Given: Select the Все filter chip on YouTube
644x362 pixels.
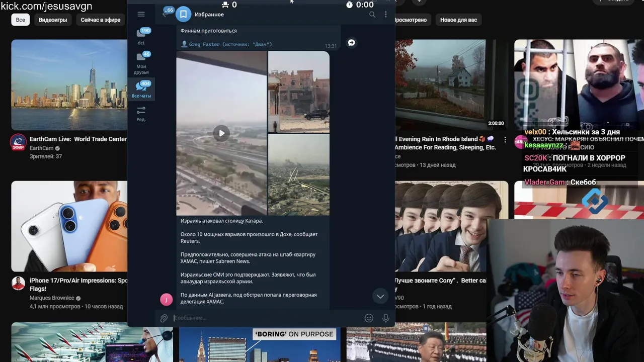Looking at the screenshot, I should pos(20,20).
